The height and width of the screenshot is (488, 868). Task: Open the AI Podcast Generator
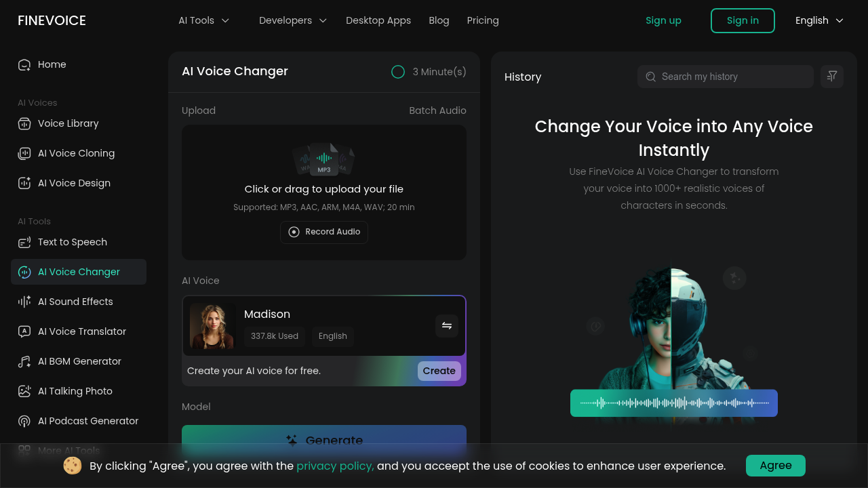click(24, 421)
